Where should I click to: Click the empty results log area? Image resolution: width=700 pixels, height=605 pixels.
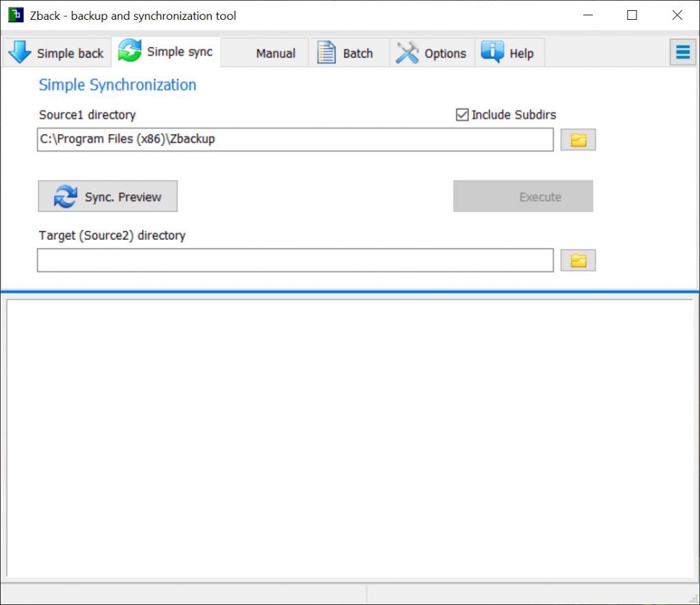tap(349, 438)
